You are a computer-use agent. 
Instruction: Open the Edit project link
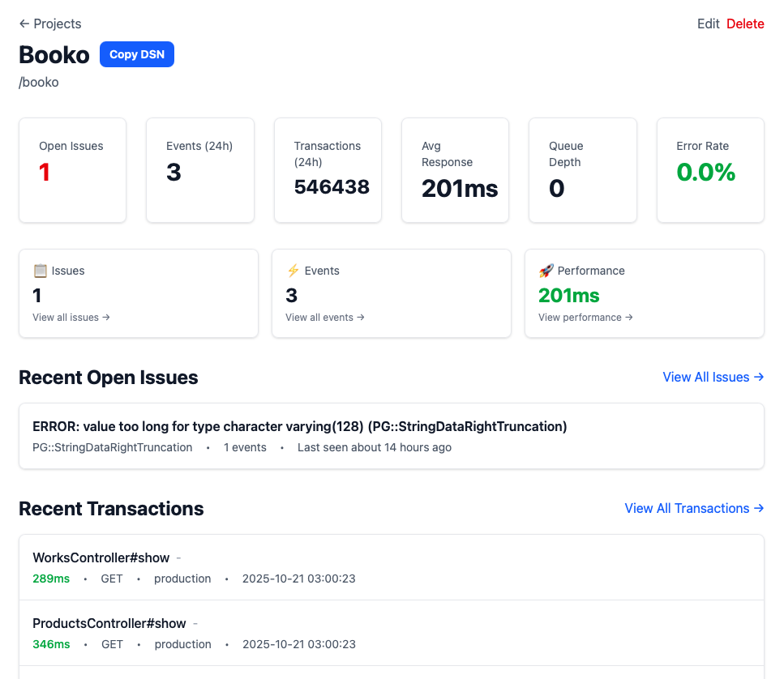click(708, 23)
